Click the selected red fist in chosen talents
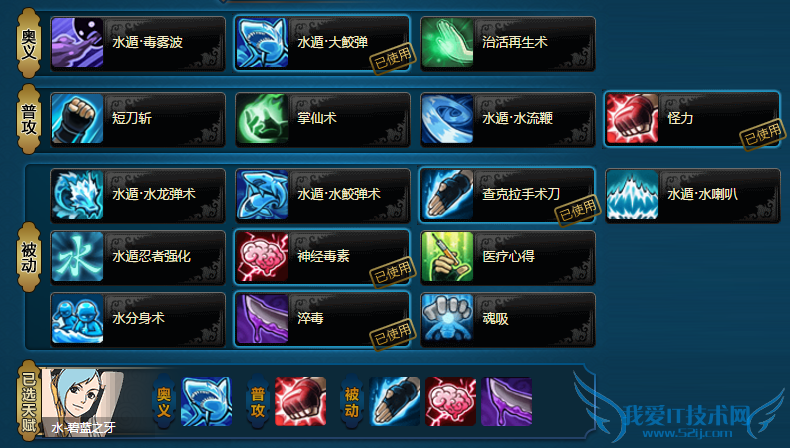 301,402
